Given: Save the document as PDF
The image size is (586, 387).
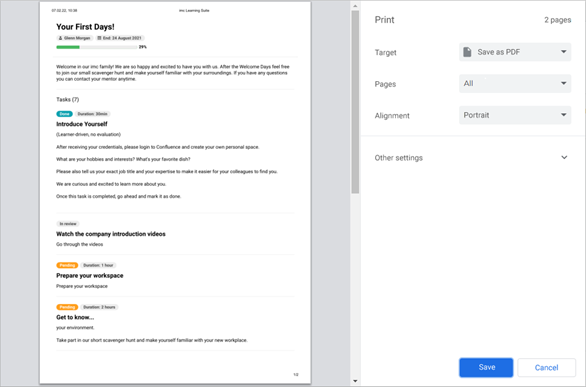Looking at the screenshot, I should (486, 368).
